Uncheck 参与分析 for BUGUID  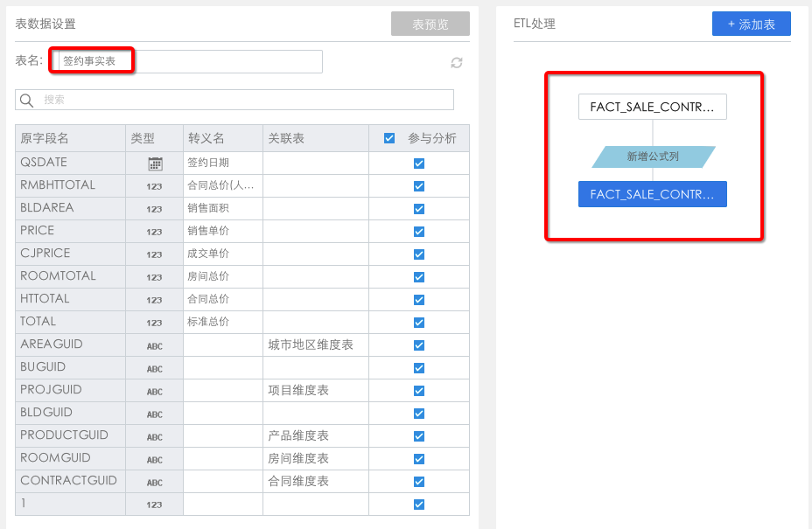[419, 368]
